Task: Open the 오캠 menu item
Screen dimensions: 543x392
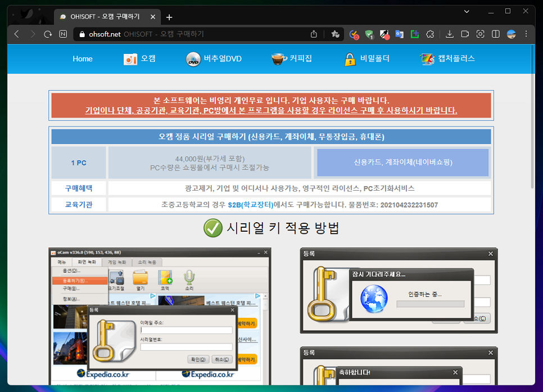Action: pos(139,59)
